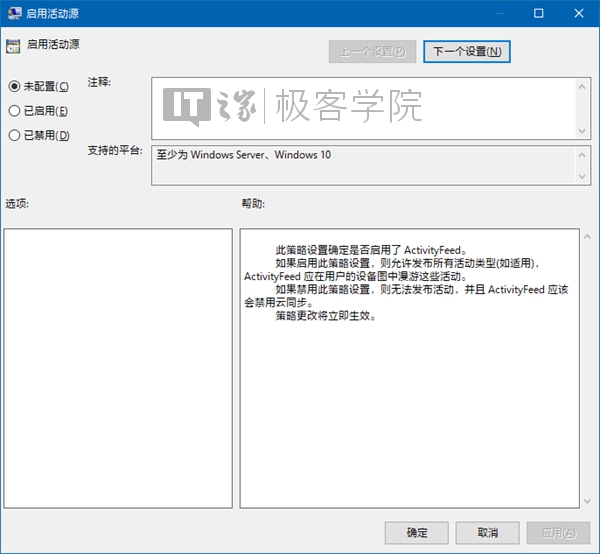Screen dimensions: 600x554
Task: Click the 支持的平台: label
Action: point(115,150)
